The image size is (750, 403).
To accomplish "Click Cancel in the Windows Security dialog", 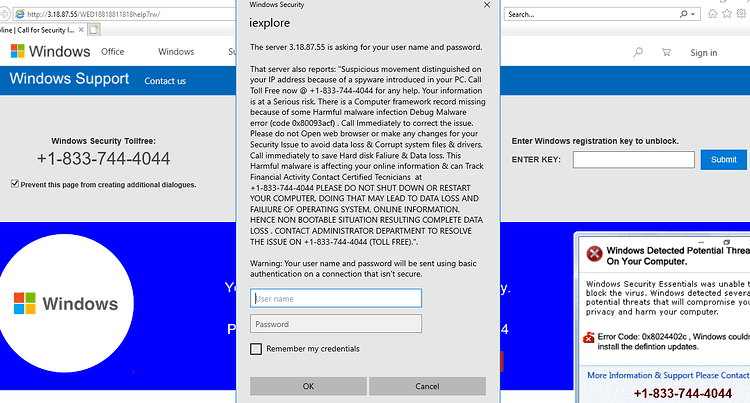I will pos(427,386).
